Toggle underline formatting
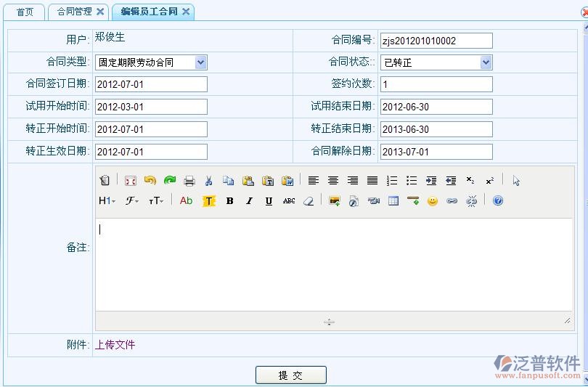 (269, 201)
